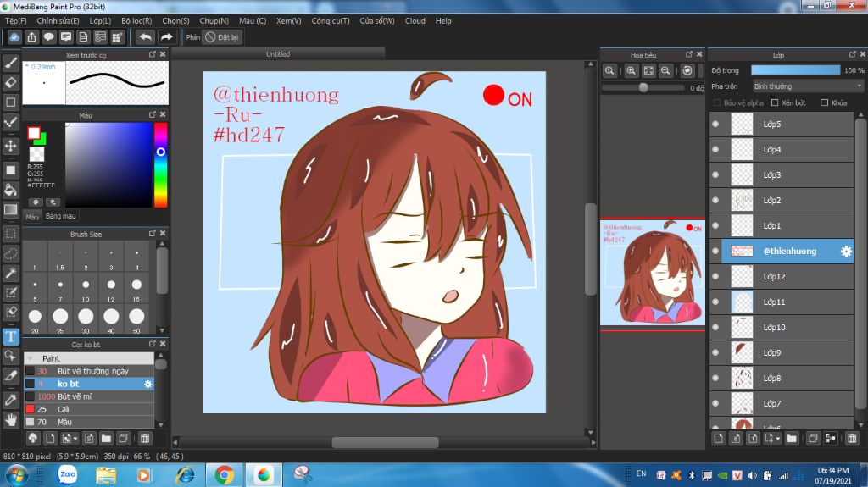Open the Lớp(L) menu

pyautogui.click(x=100, y=21)
